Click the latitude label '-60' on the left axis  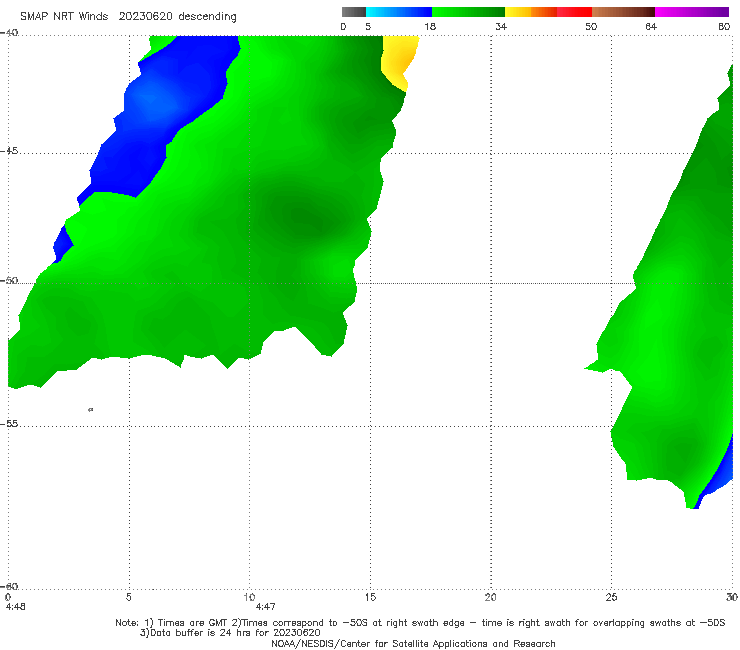[x=9, y=586]
